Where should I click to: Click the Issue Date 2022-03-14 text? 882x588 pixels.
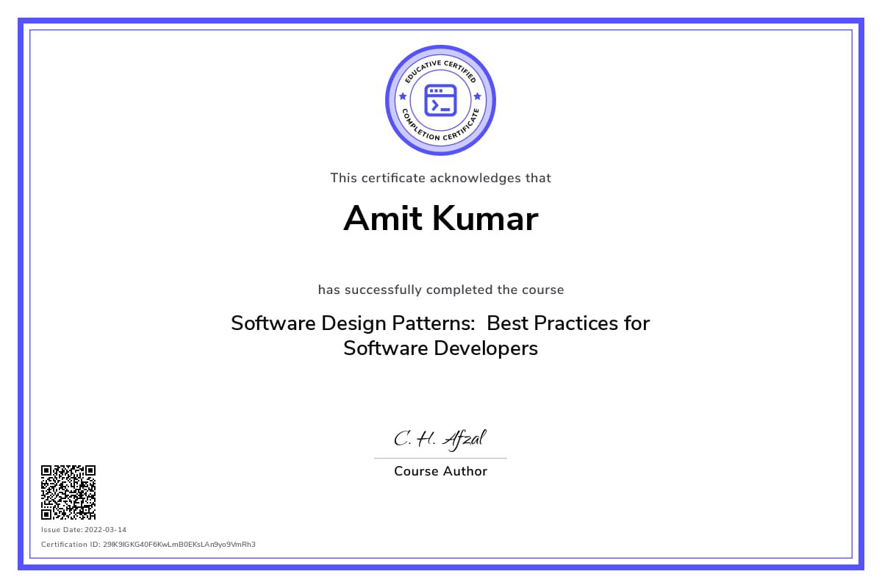(84, 530)
